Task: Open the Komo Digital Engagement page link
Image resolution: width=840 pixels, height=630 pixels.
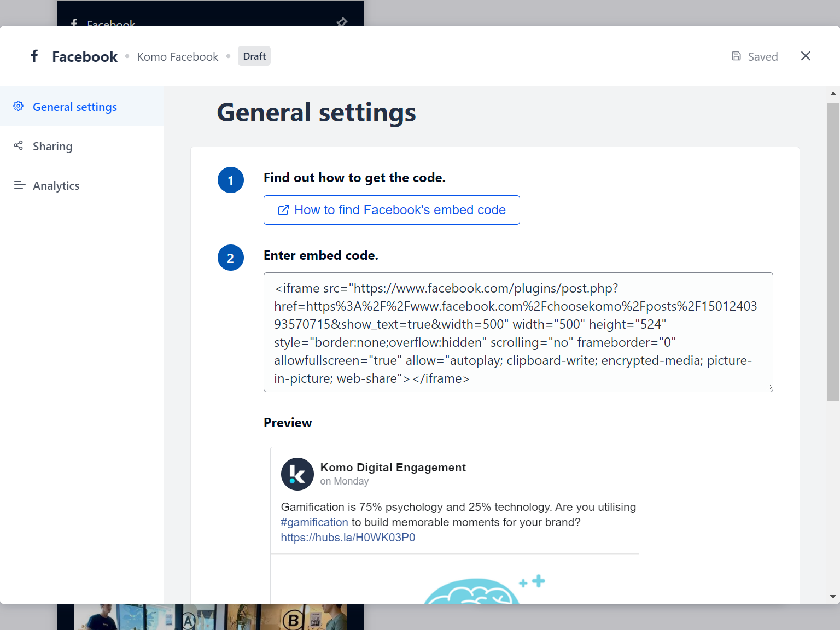Action: (x=393, y=468)
